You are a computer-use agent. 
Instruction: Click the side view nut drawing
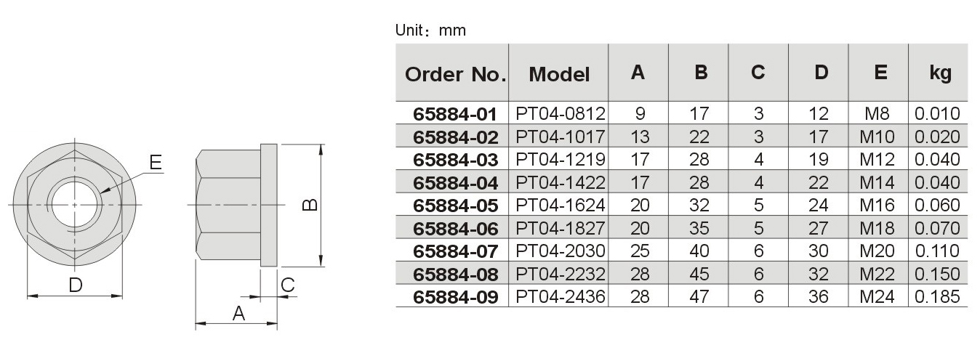(236, 206)
